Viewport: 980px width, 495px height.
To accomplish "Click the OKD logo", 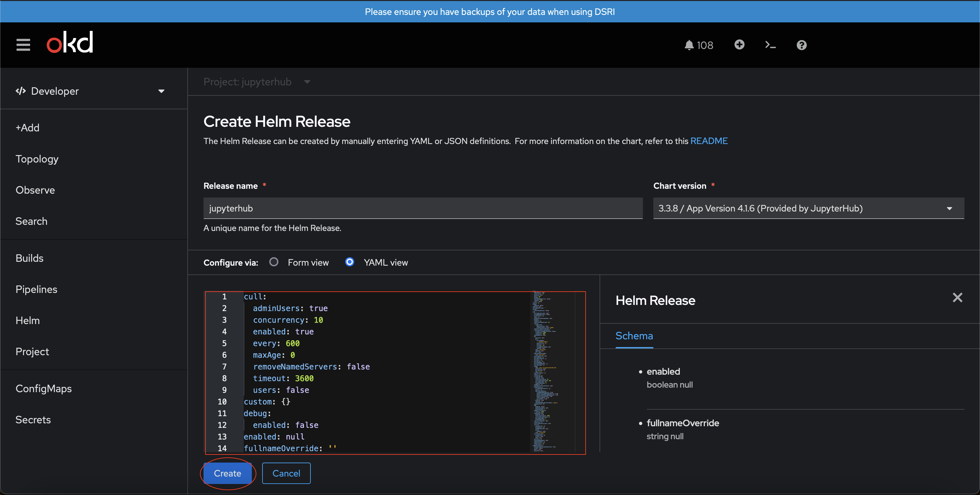I will point(70,42).
